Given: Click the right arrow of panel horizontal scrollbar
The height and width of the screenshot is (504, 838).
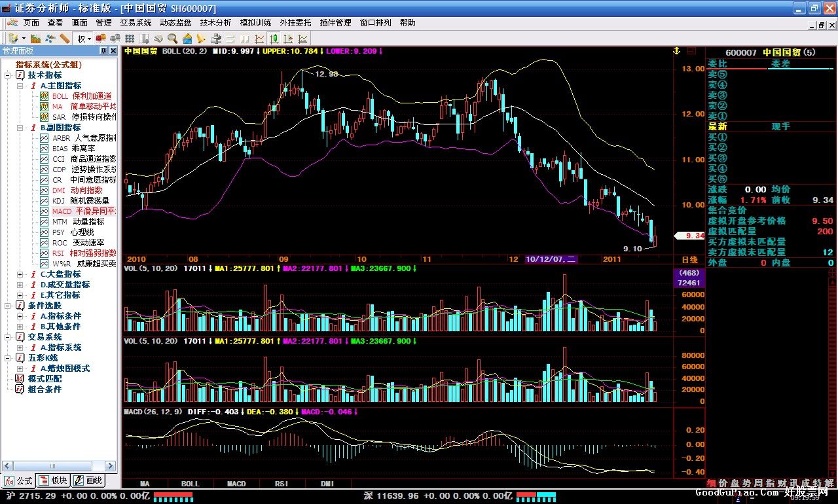Looking at the screenshot, I should [111, 466].
